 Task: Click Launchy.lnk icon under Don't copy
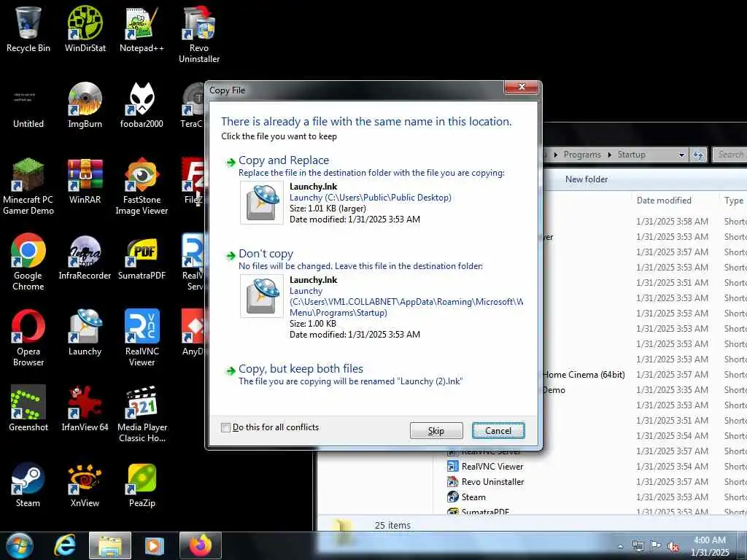click(x=262, y=296)
